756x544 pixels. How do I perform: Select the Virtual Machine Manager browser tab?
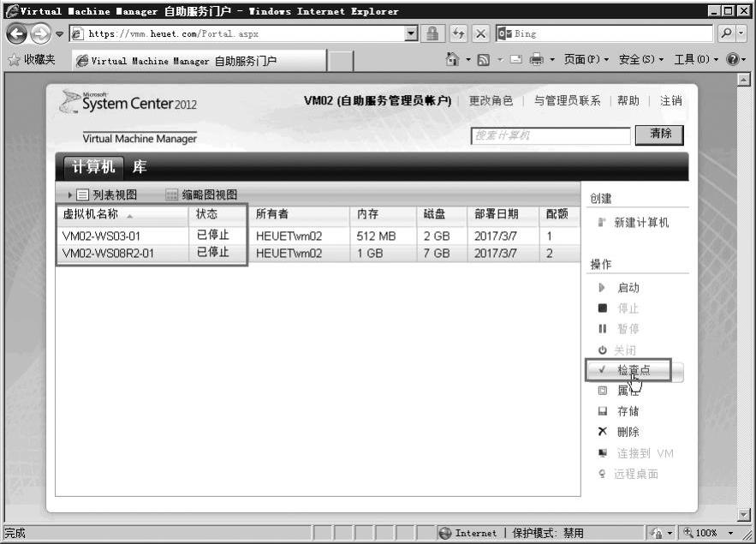coord(199,61)
